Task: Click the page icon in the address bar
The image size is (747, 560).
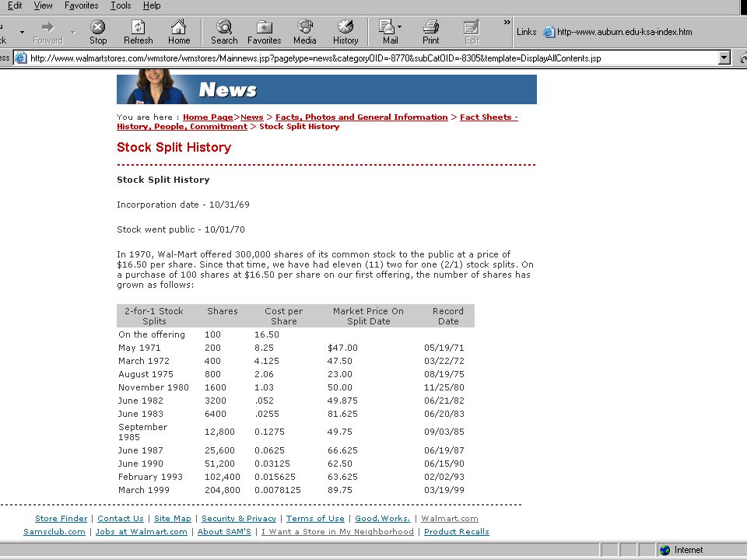Action: [21, 58]
